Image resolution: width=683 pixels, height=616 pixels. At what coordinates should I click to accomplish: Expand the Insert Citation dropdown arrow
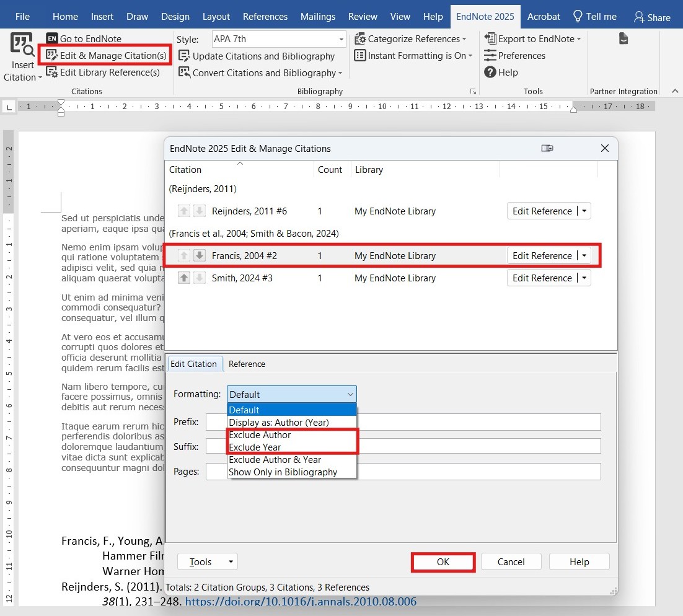(x=40, y=77)
